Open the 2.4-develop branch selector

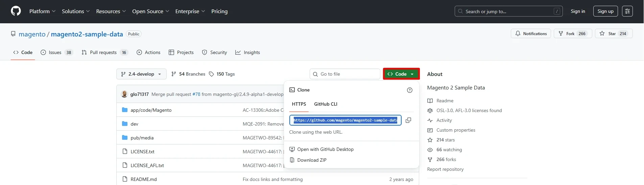pyautogui.click(x=141, y=74)
